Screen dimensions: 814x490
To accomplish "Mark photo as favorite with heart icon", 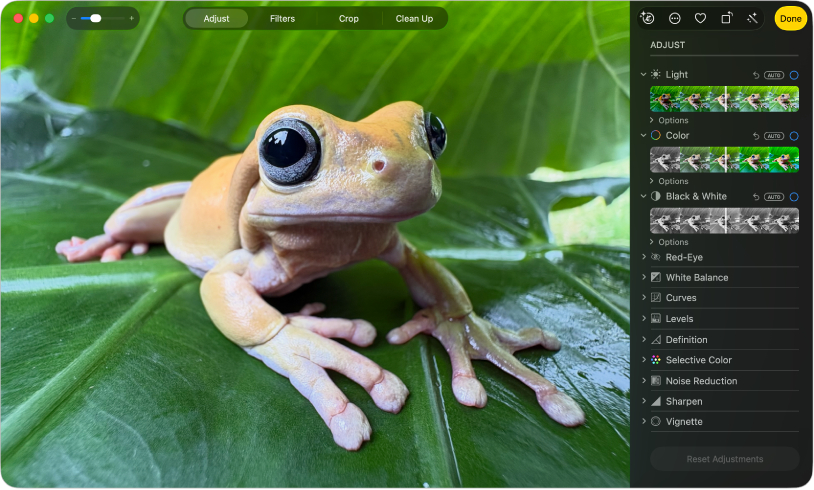I will (700, 19).
